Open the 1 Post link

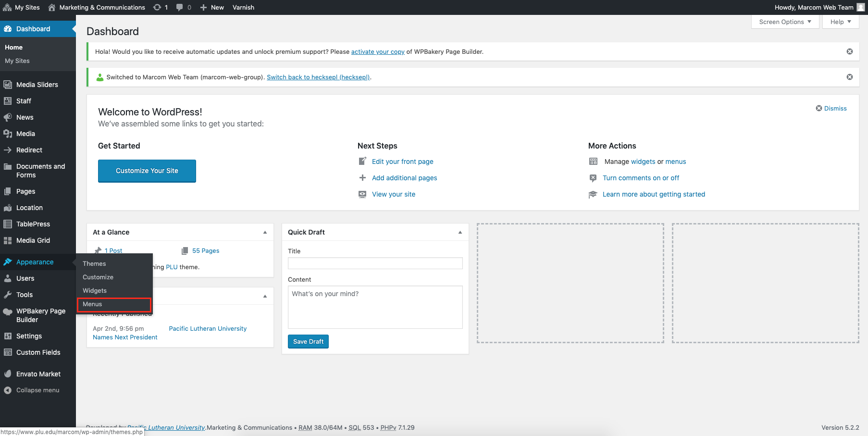pos(113,250)
